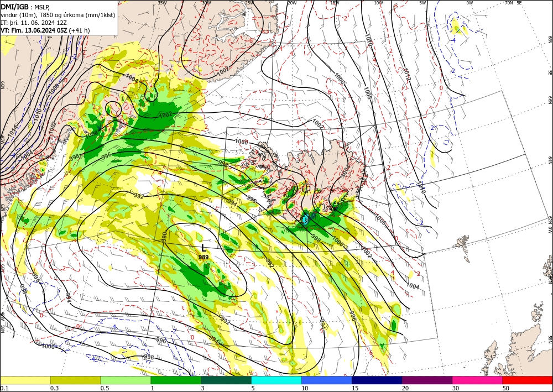Click the yellow 0.1–0.3 legend swatch
Image resolution: width=553 pixels, height=392 pixels.
coord(25,380)
